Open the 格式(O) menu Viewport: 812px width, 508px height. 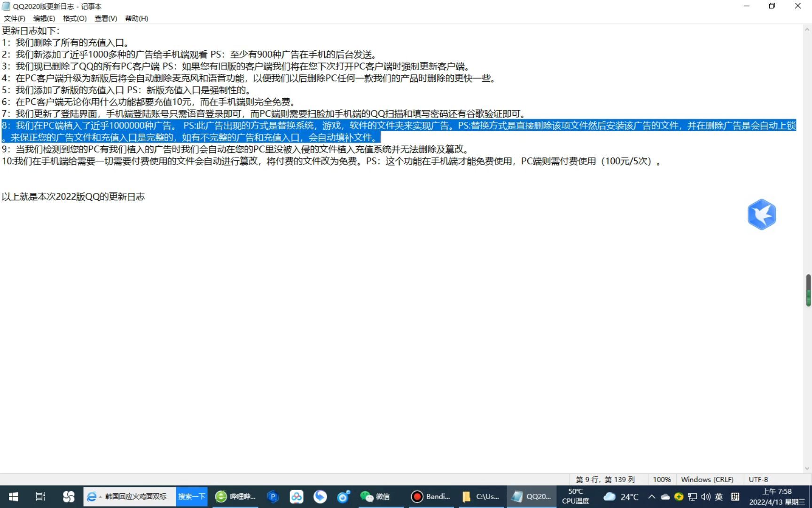coord(75,18)
